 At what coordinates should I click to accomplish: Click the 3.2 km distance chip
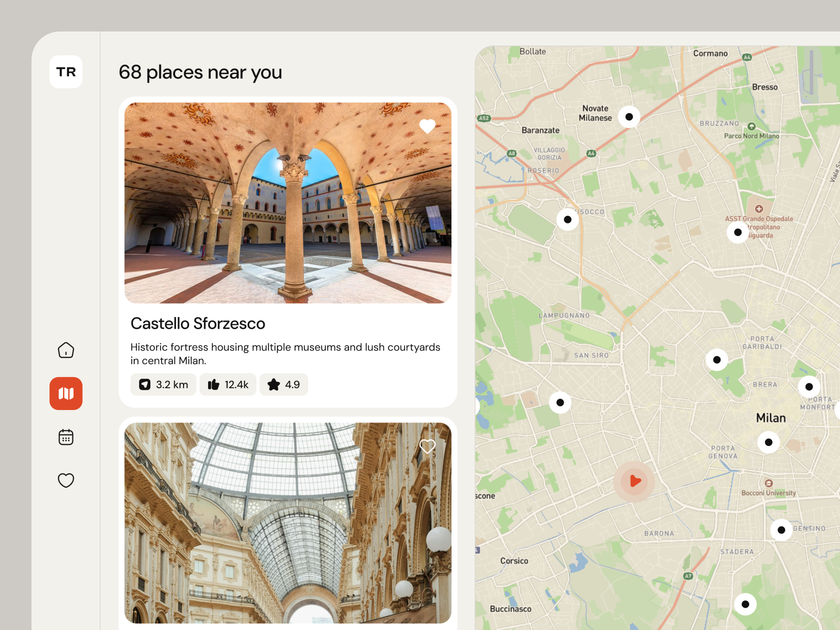[163, 385]
